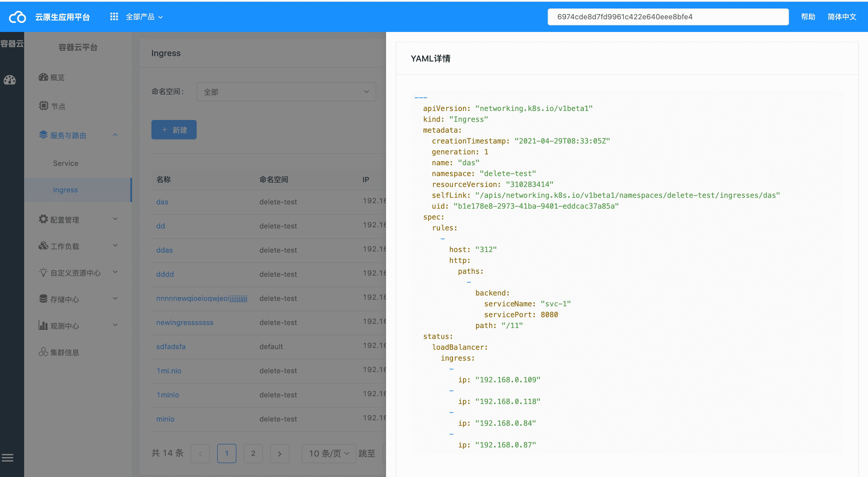Click the hamburger menu icon at bottom left

8,457
